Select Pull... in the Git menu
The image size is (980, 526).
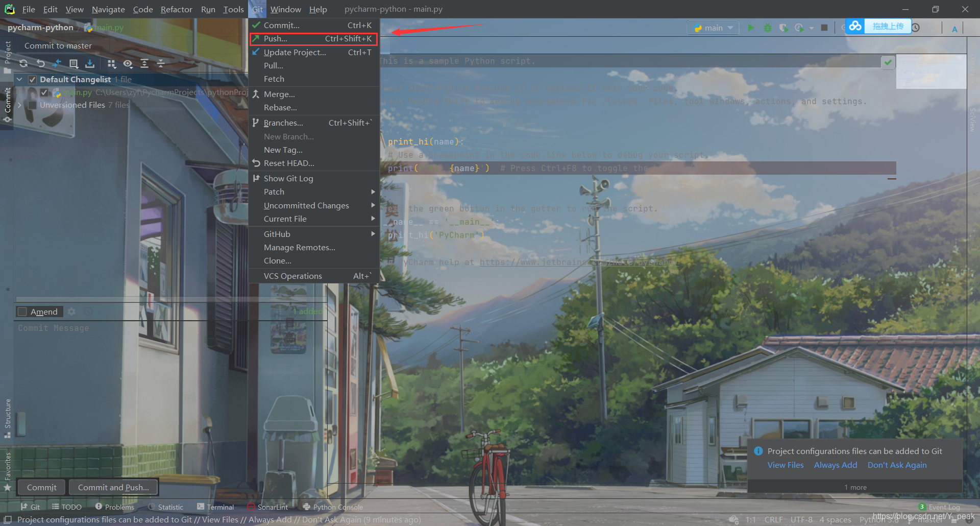313,65
